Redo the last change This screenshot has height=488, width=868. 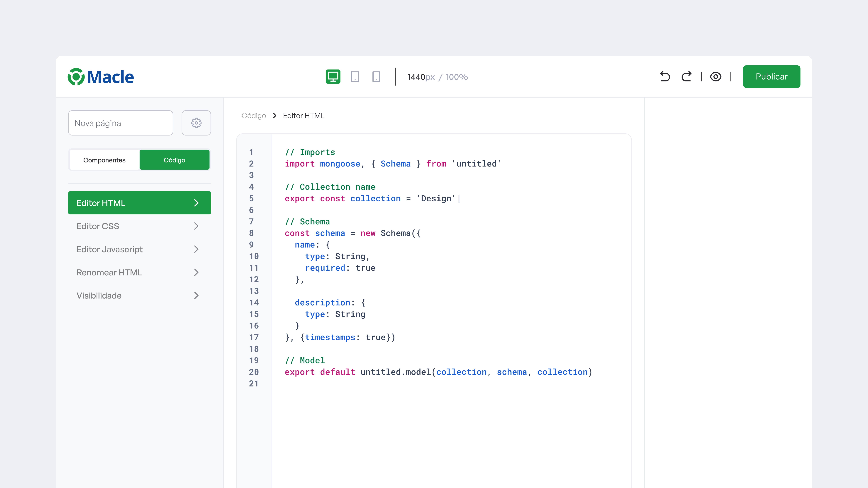686,77
